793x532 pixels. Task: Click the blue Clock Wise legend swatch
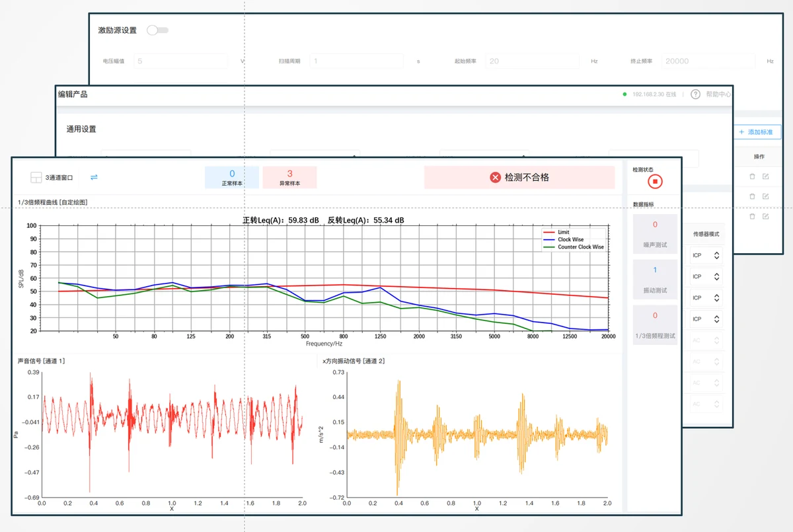pyautogui.click(x=548, y=240)
